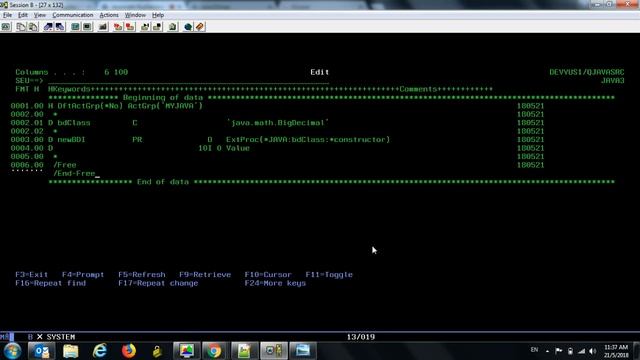Click the EN language indicator in tray
640x360 pixels.
534,350
